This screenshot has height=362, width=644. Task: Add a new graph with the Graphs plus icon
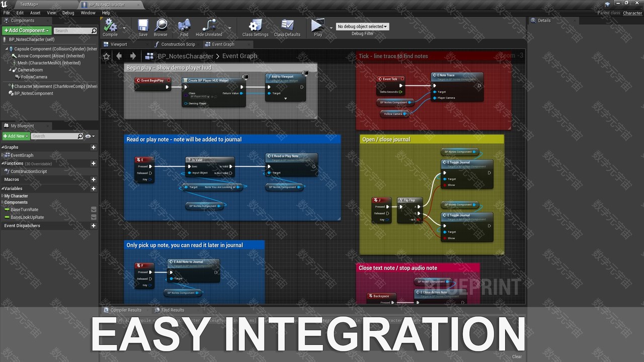[x=93, y=147]
